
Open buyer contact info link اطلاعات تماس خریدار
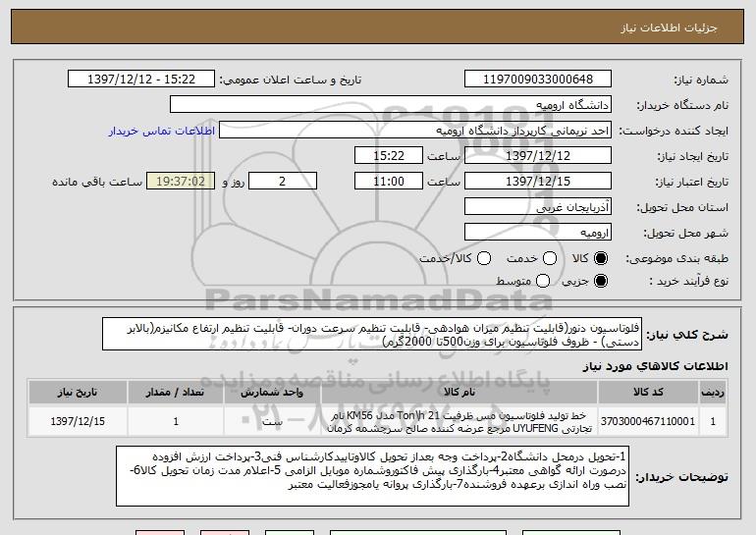pos(162,132)
